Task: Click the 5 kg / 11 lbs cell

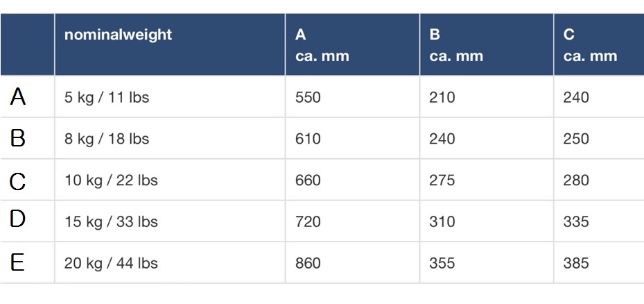Action: (x=107, y=98)
